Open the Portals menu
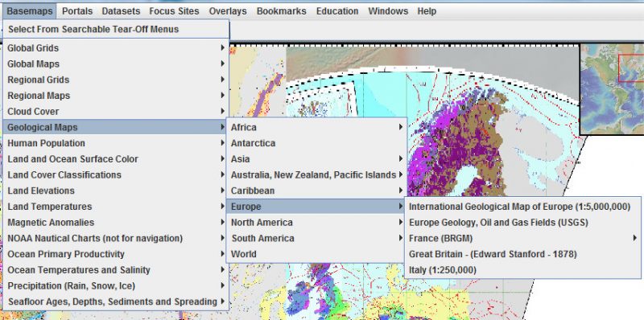Viewport: 644px width, 320px height. click(77, 11)
